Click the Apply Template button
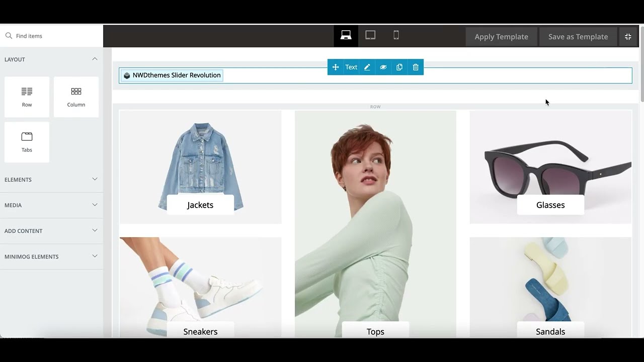 (501, 37)
